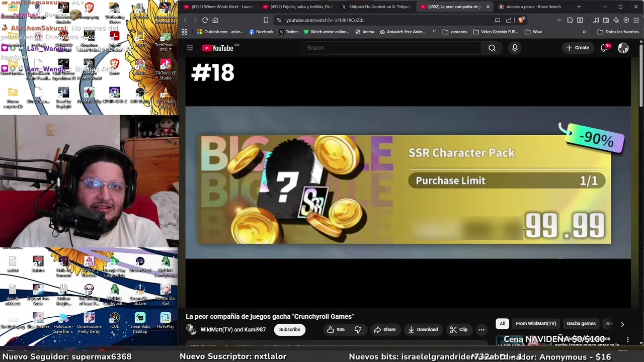Open WildMatt(TV) and Kami987 channel link
644x362 pixels.
pyautogui.click(x=233, y=330)
